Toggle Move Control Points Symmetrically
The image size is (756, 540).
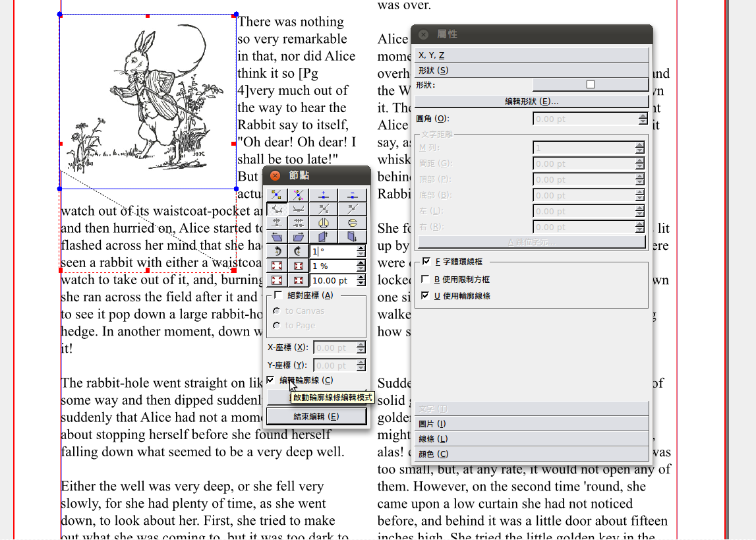[x=299, y=209]
